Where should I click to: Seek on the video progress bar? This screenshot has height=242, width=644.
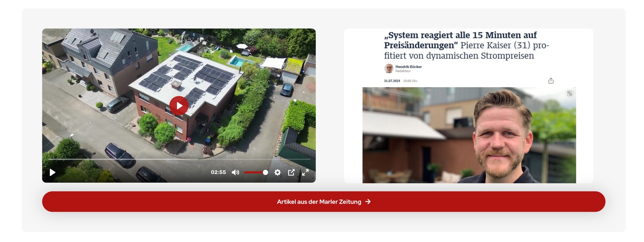[x=179, y=159]
